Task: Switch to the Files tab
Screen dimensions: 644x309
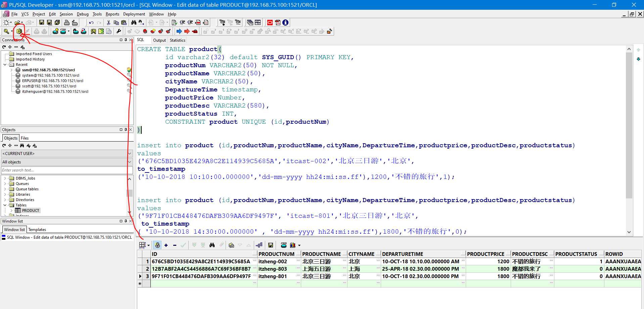Action: click(25, 138)
